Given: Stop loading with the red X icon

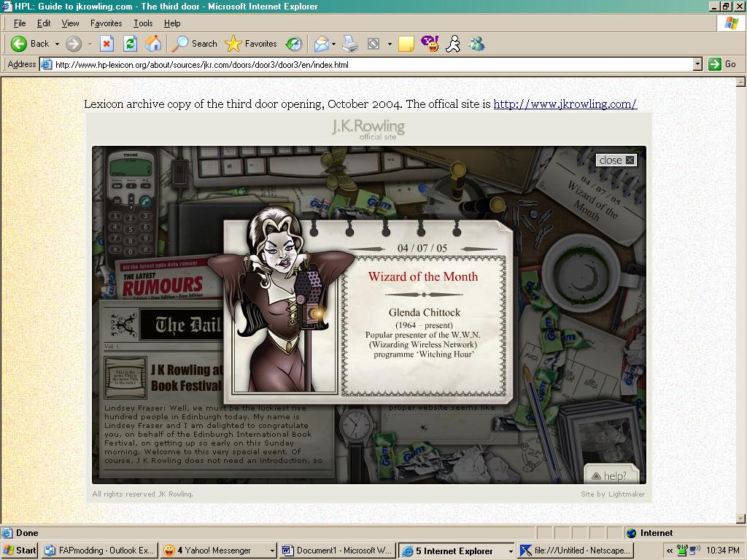Looking at the screenshot, I should pos(107,44).
